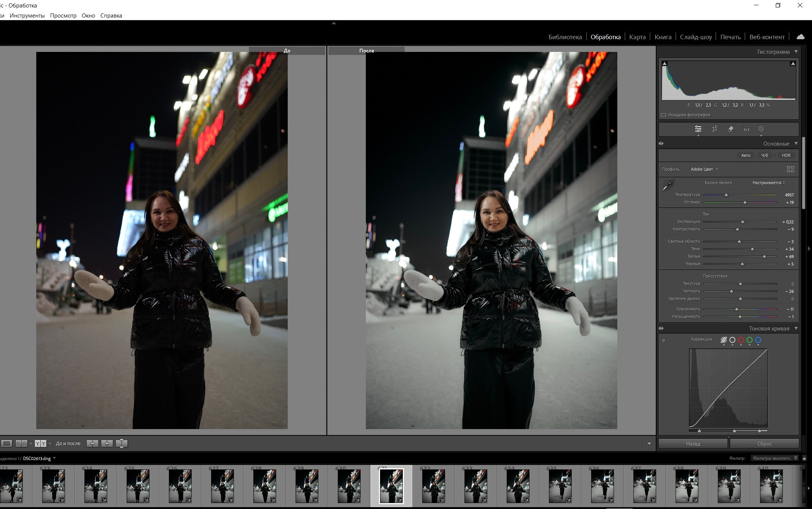
Task: Open the Masking tool circle icon
Action: click(761, 129)
